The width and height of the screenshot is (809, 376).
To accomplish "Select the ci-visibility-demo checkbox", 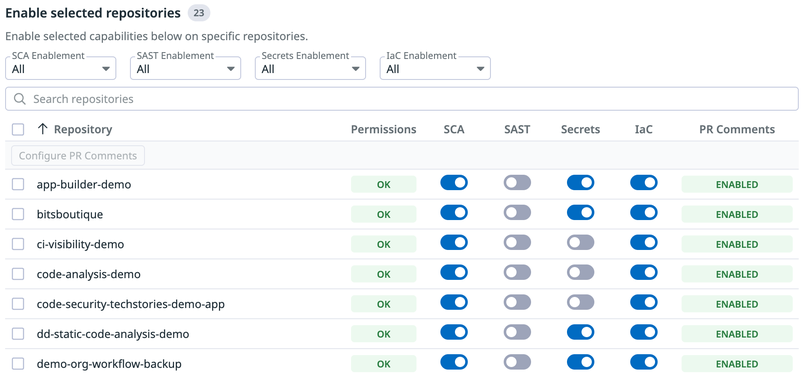I will 18,244.
